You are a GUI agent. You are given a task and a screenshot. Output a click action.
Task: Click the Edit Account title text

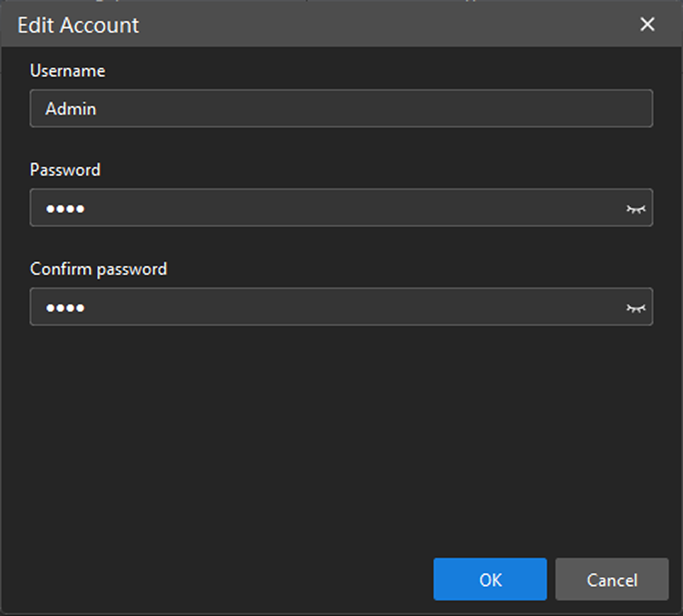79,25
